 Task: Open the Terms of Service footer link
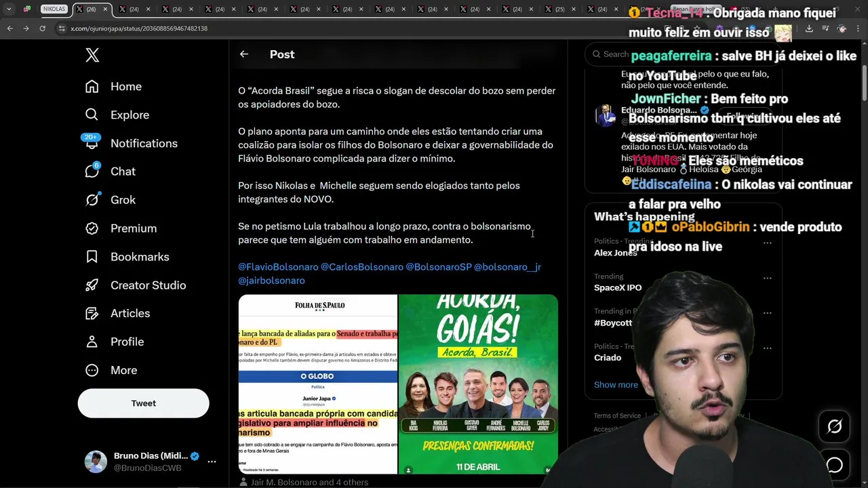[617, 415]
